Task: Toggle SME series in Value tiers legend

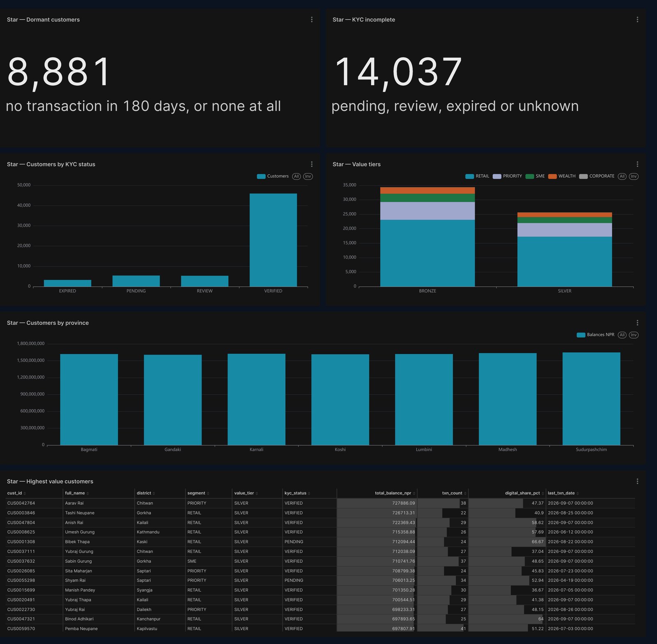Action: click(x=535, y=176)
